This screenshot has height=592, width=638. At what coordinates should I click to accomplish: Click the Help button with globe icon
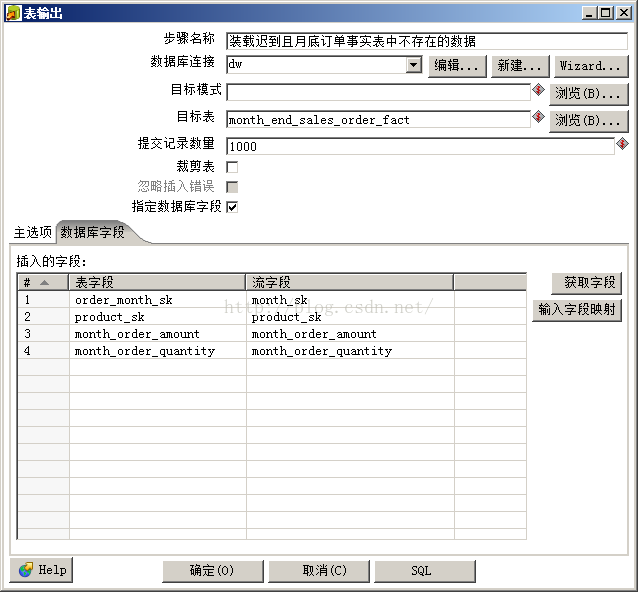coord(42,570)
